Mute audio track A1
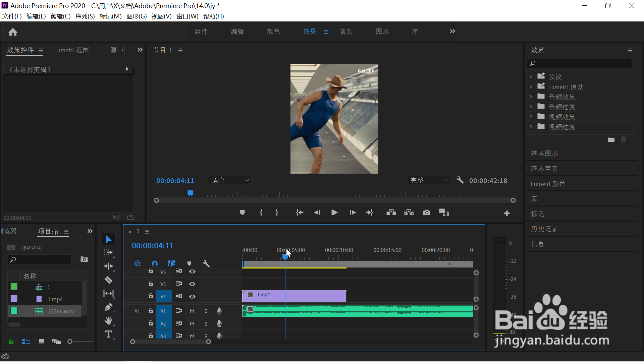 pyautogui.click(x=192, y=311)
